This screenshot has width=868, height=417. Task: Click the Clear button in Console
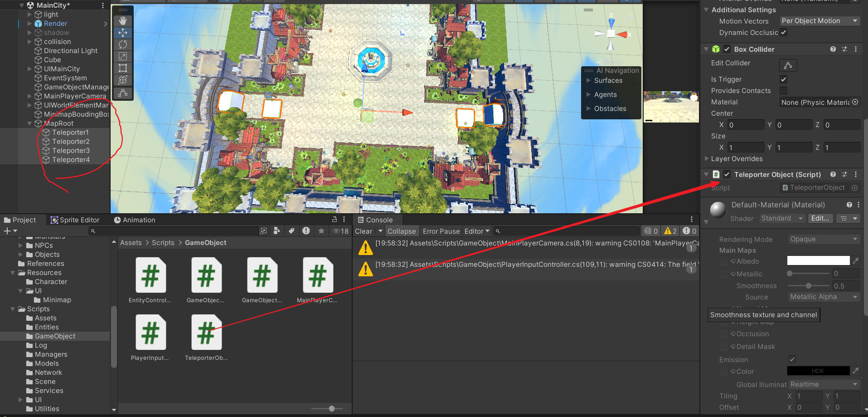[x=364, y=231]
